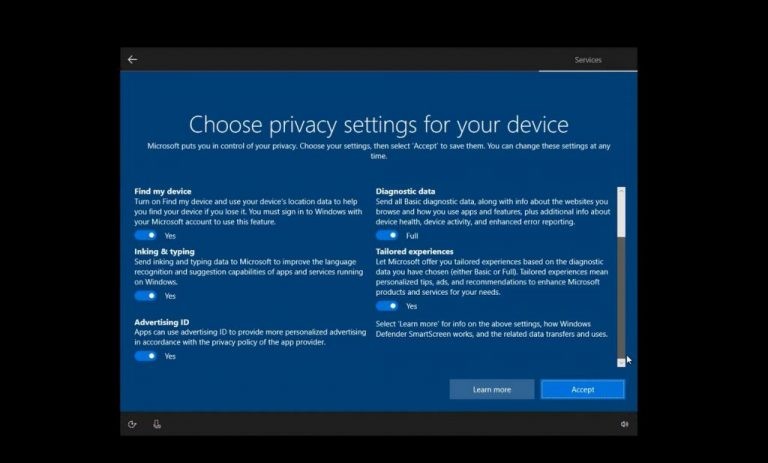Accept the privacy settings
This screenshot has height=463, width=768.
click(x=582, y=390)
